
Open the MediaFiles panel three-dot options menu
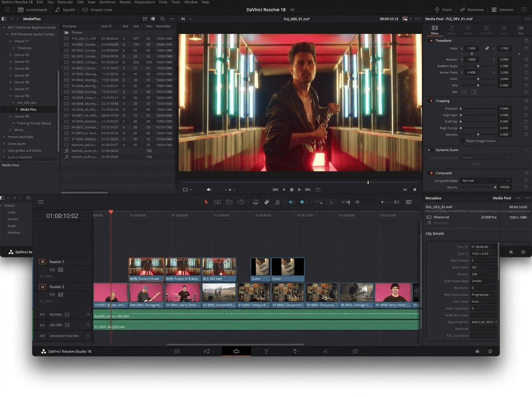(172, 19)
